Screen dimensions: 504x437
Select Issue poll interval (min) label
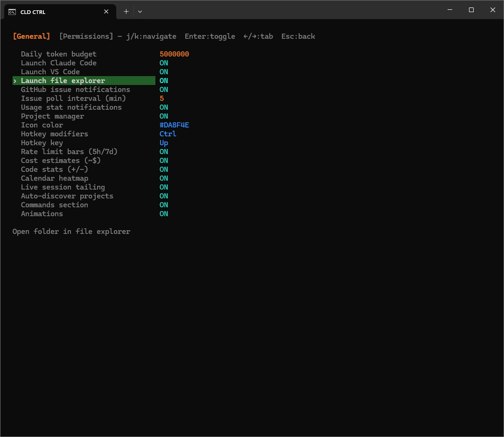tap(73, 99)
